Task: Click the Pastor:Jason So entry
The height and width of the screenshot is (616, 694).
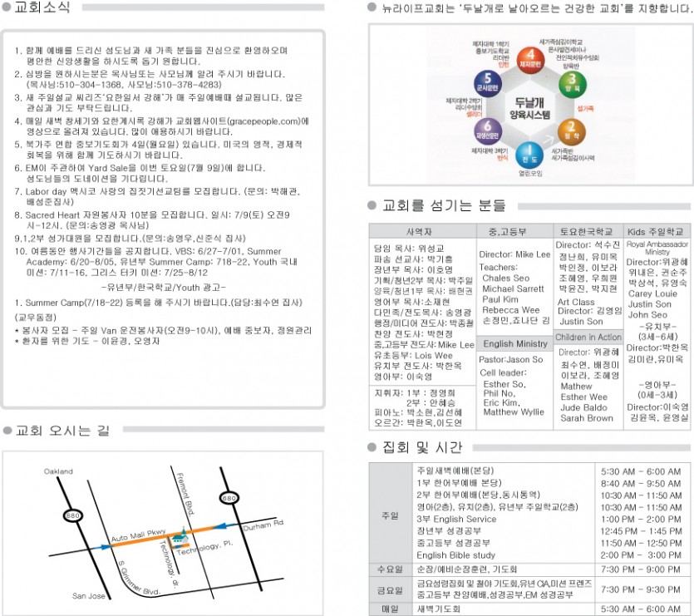Action: [511, 360]
